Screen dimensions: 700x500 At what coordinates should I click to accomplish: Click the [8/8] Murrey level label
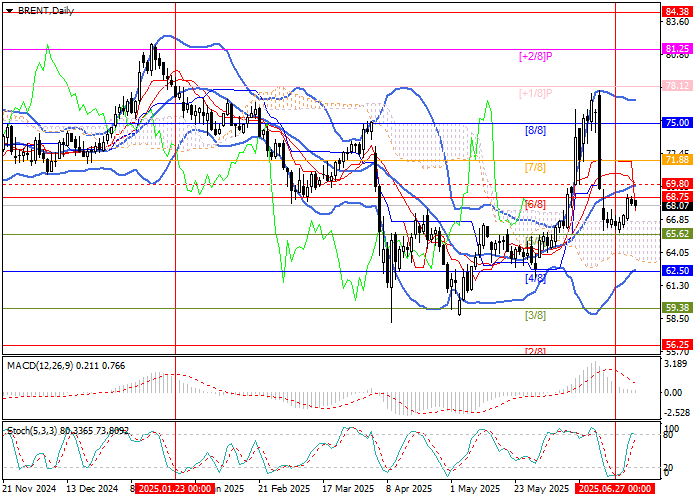tap(535, 130)
